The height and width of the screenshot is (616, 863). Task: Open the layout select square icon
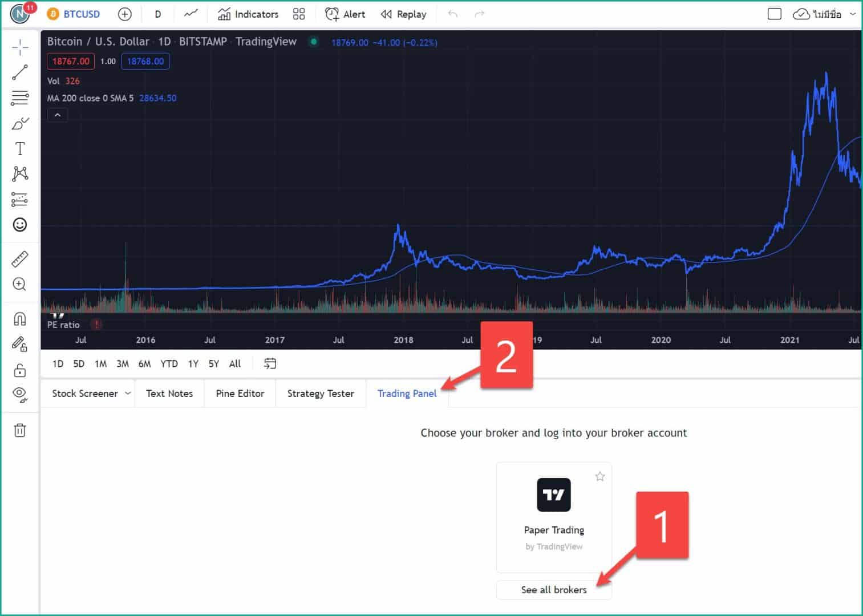point(775,14)
